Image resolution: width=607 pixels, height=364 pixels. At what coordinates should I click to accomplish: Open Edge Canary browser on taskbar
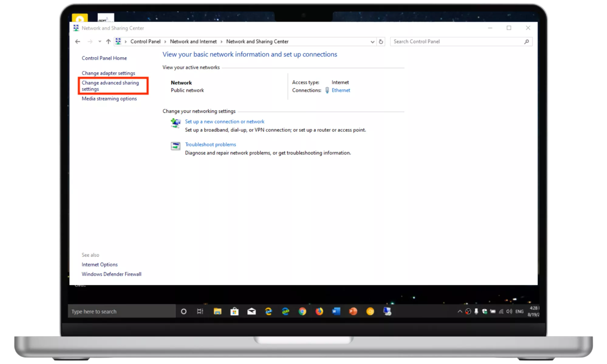(268, 312)
